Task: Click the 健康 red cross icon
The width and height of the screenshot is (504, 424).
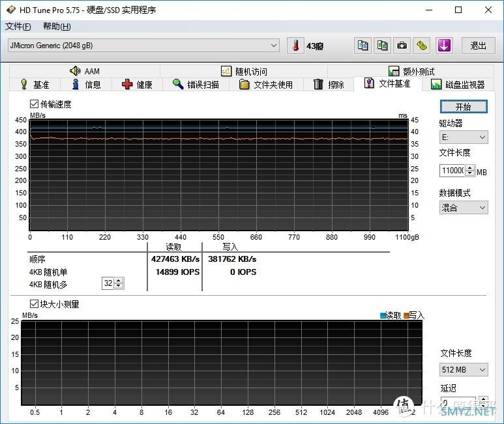Action: click(127, 85)
